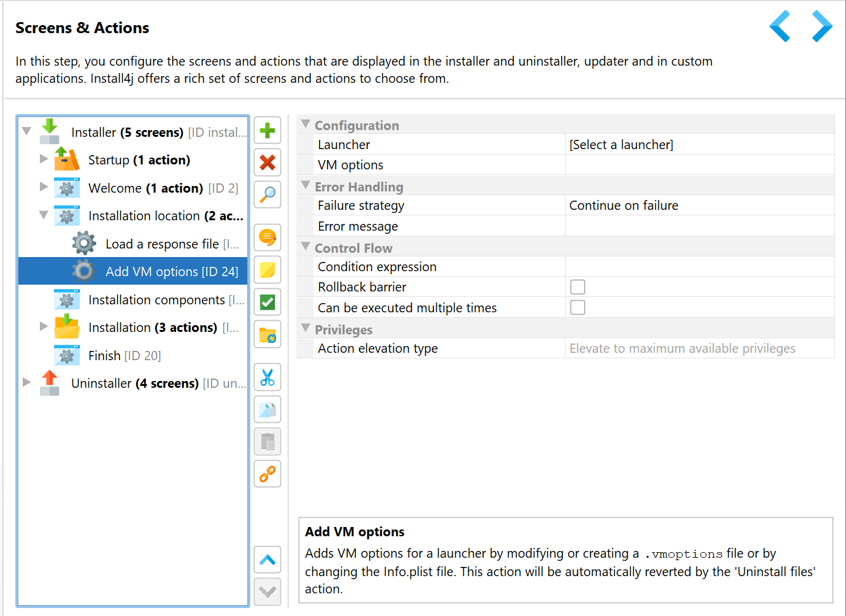846x616 pixels.
Task: Click the Uninstaller red arrow icon
Action: pos(50,383)
